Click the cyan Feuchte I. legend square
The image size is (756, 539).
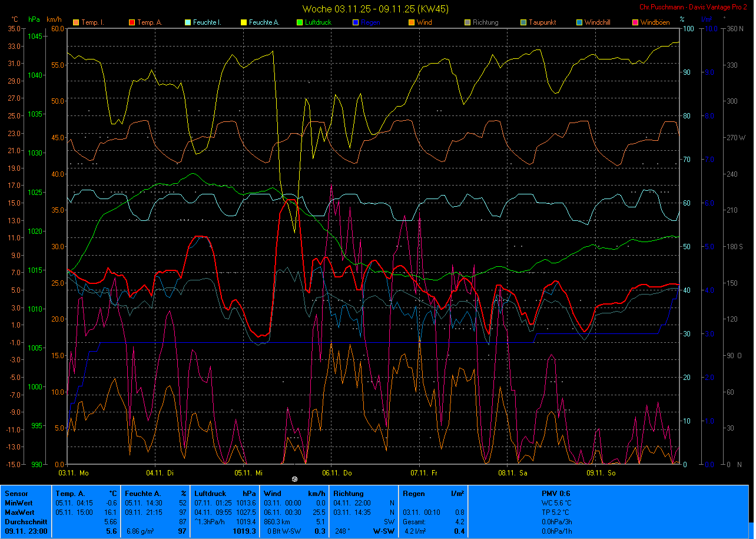187,22
